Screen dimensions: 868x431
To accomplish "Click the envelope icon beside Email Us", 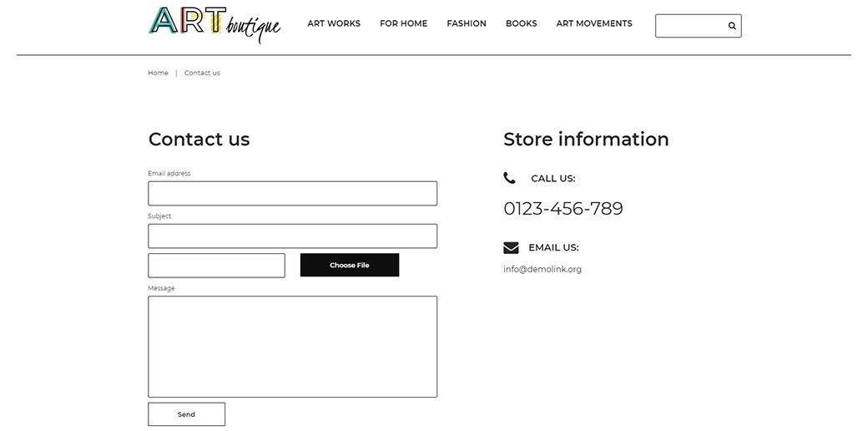I will coord(511,247).
